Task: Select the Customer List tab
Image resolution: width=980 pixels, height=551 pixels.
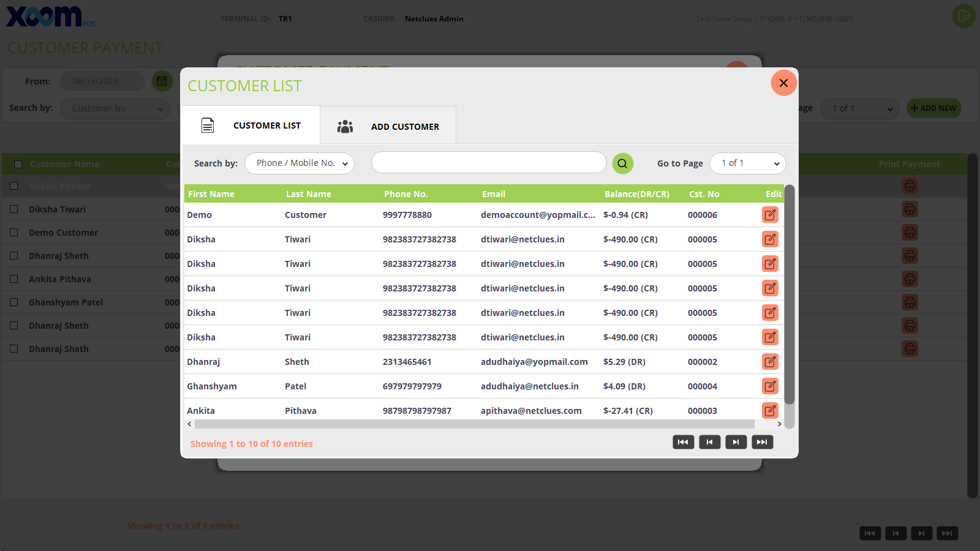Action: coord(251,126)
